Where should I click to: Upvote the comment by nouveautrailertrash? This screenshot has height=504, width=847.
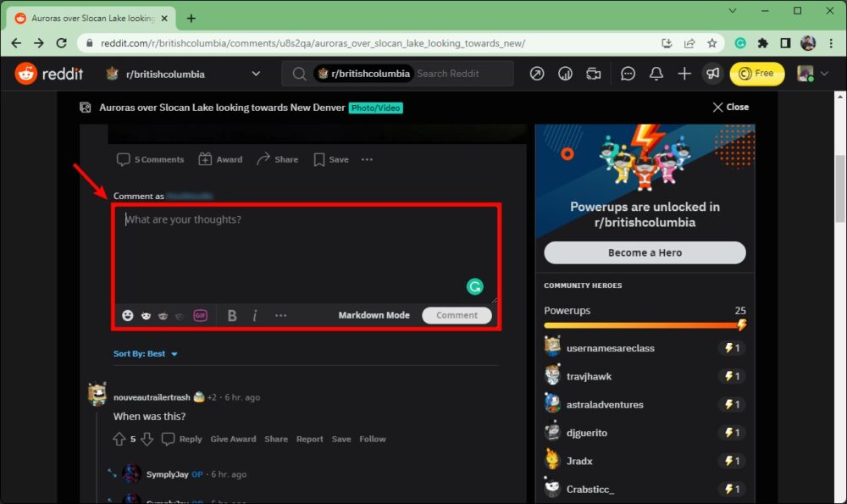point(119,439)
